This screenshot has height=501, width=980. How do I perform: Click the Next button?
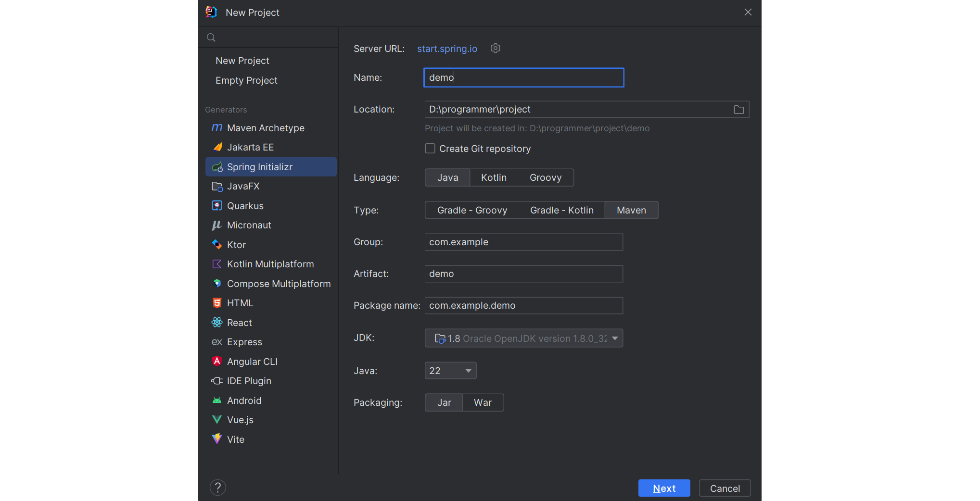tap(664, 488)
